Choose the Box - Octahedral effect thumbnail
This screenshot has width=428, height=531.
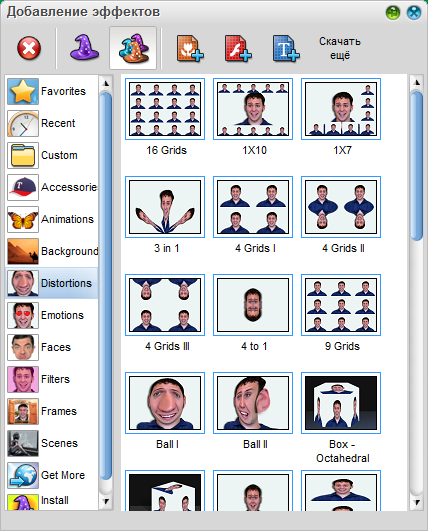point(341,403)
